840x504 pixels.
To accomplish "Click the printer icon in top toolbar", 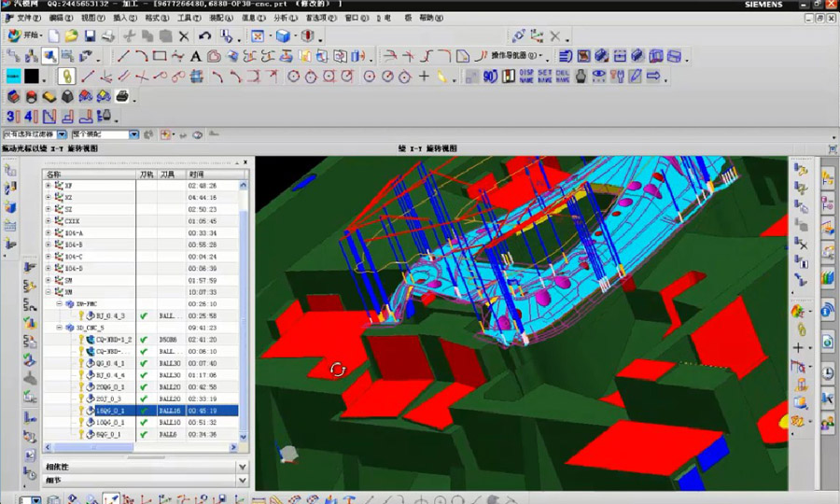I will [108, 36].
